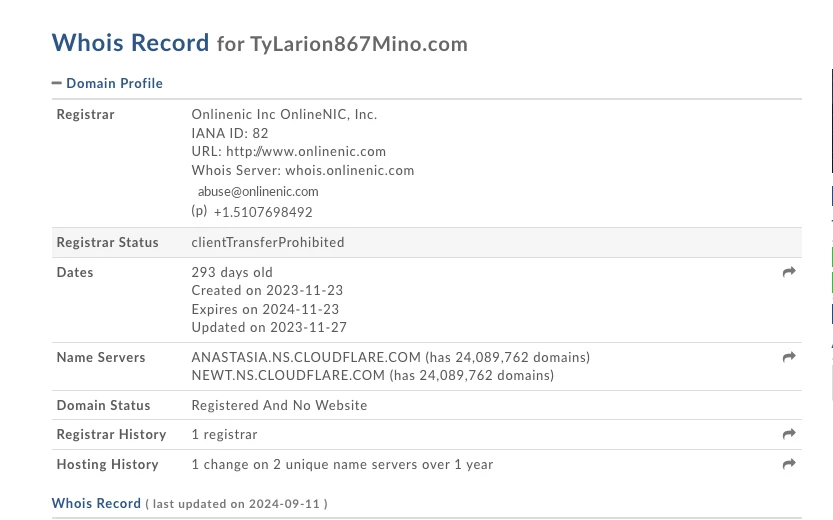Open Hosting History via its arrow icon

tap(789, 464)
